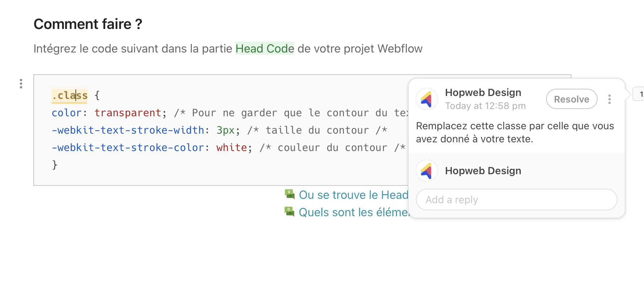Click the Hopweb Design avatar above the reply field
The image size is (644, 289).
(x=427, y=171)
